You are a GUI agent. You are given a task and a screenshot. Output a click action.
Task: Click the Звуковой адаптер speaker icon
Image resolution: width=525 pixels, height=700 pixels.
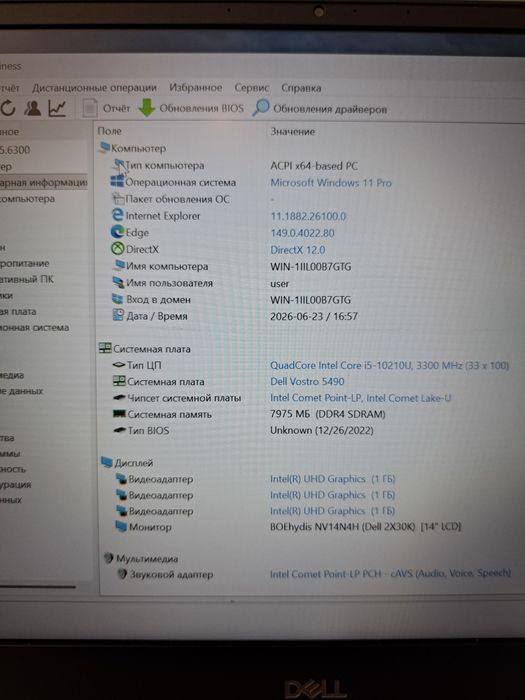click(x=122, y=574)
